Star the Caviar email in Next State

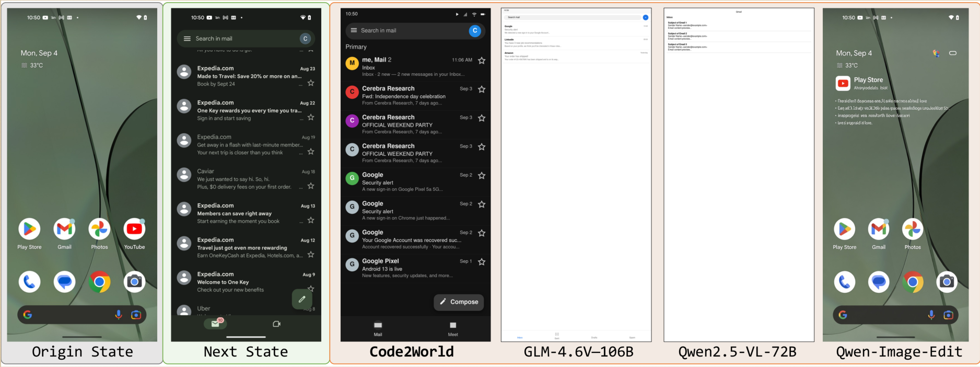pos(311,186)
